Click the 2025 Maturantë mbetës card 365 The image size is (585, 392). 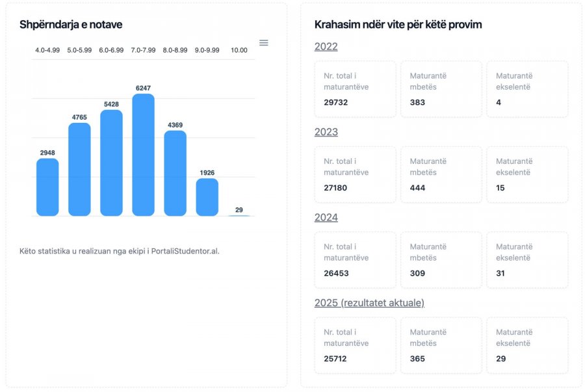point(441,345)
